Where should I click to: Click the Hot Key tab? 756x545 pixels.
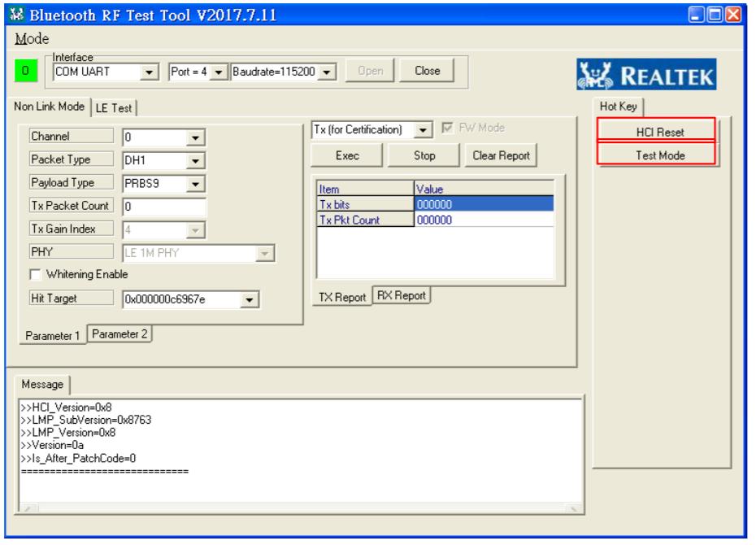[x=618, y=107]
